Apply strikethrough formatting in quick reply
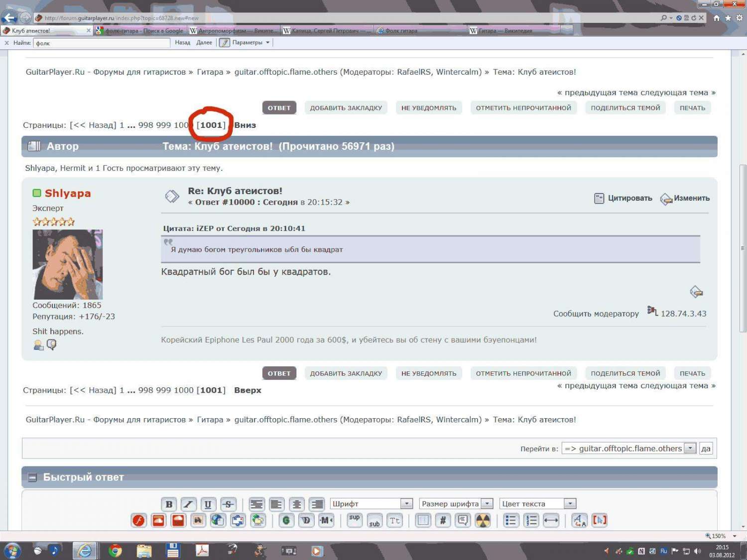Screen dimensions: 747x560 pos(228,504)
